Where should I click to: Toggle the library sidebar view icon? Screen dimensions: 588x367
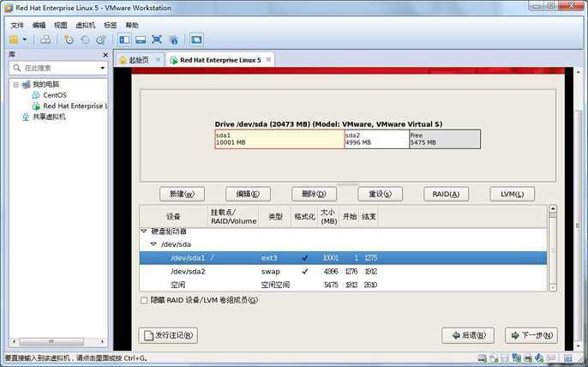[x=124, y=39]
